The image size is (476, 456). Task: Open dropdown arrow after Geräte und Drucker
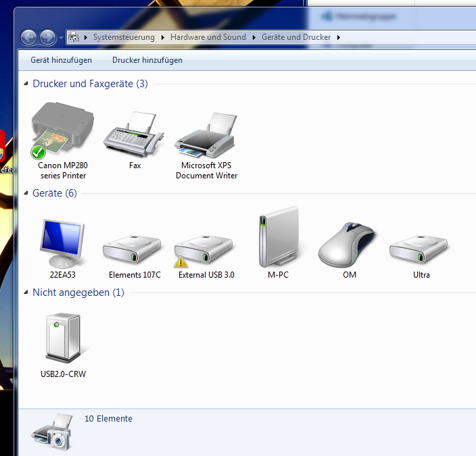[339, 37]
